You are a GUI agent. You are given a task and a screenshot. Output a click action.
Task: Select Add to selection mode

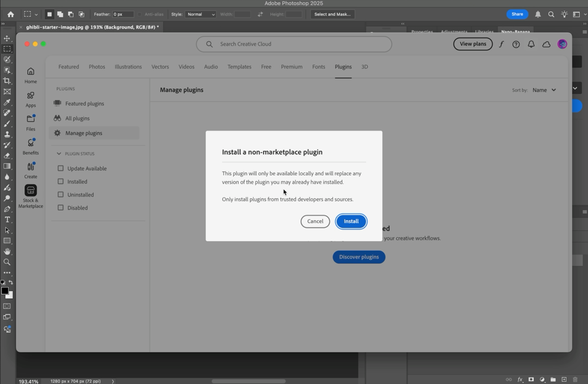pyautogui.click(x=60, y=14)
